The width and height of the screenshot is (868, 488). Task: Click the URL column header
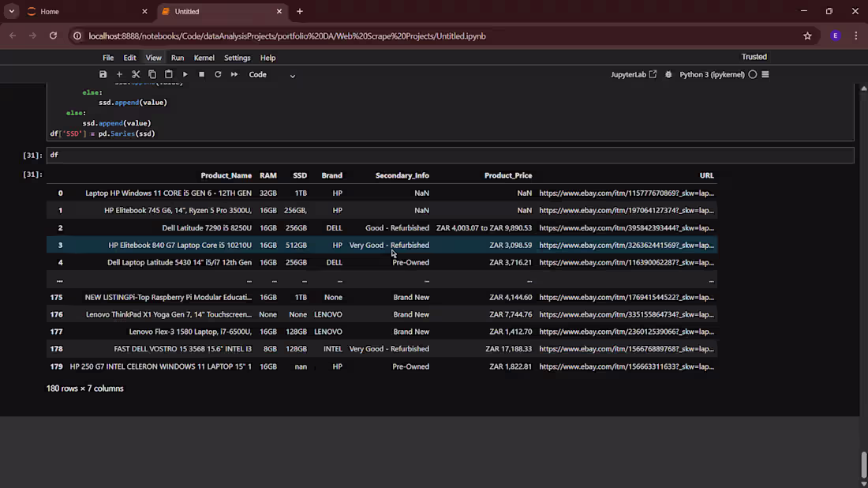(x=706, y=175)
